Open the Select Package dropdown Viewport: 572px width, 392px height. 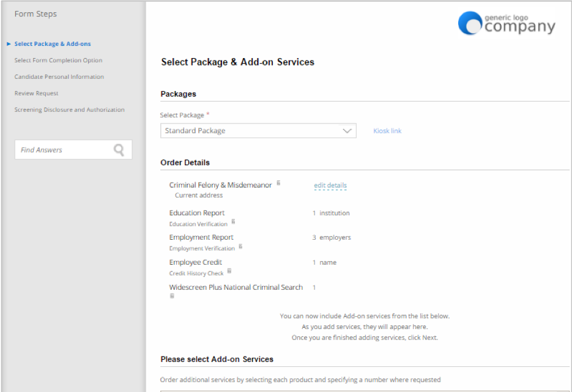coord(258,130)
